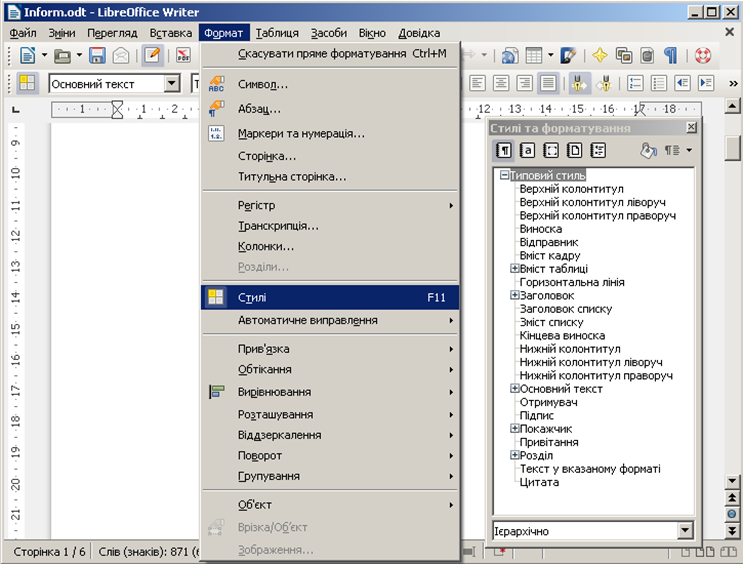Screen dimensions: 743x564
Task: Collapse the Типовий стиль tree node
Action: [x=504, y=175]
